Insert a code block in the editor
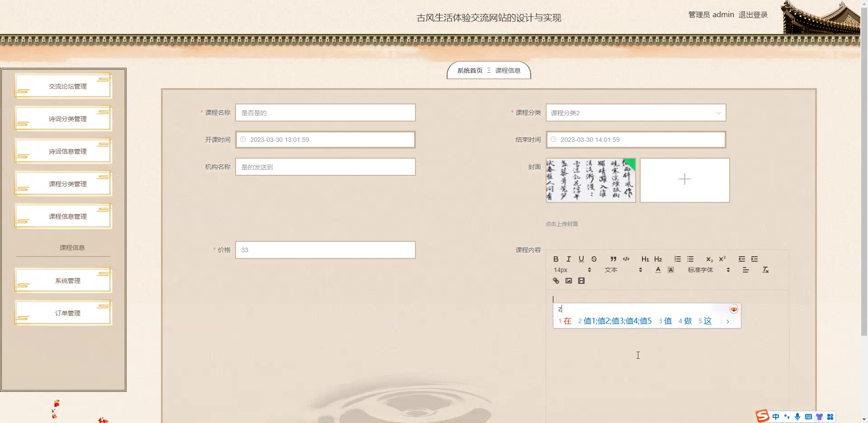The image size is (868, 423). pyautogui.click(x=626, y=259)
